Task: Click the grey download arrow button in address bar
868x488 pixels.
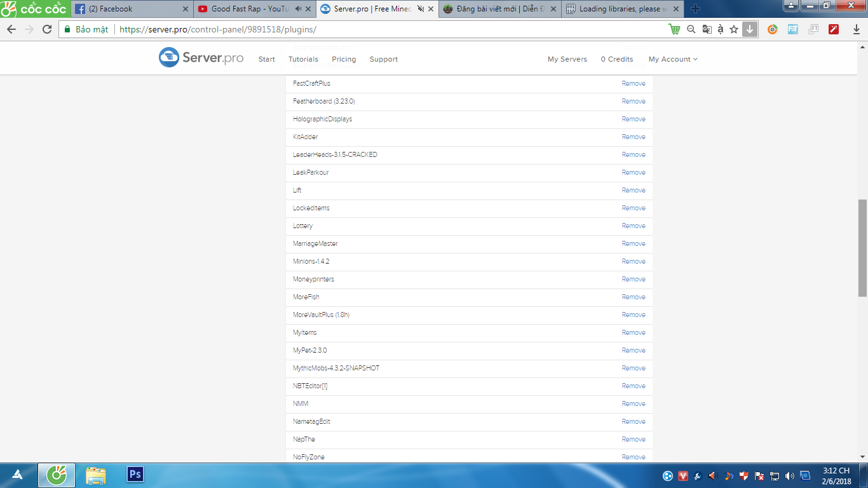Action: 750,29
